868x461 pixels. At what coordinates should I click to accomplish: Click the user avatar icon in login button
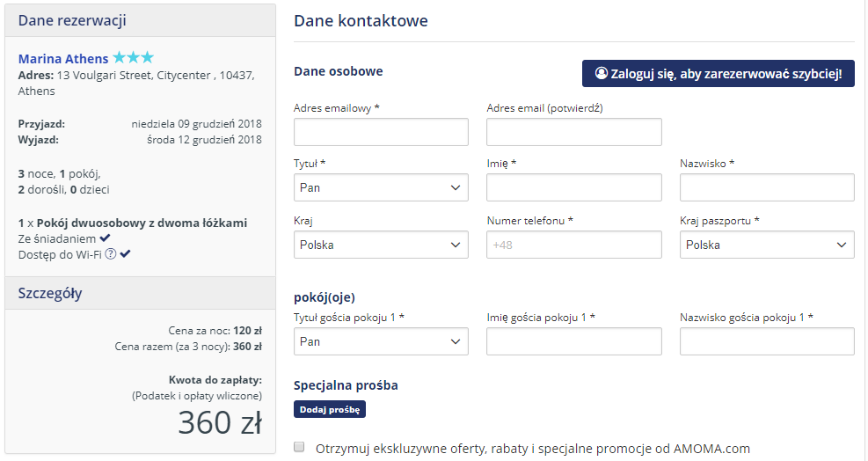pos(602,73)
